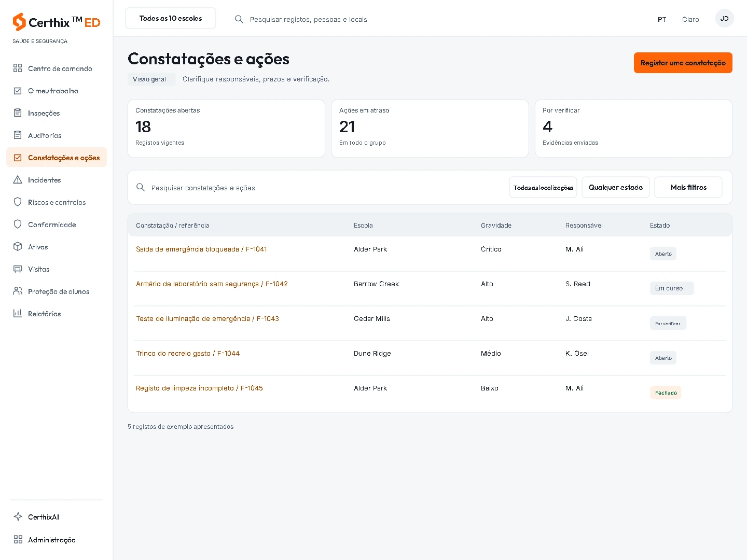Click the Responsável column header
This screenshot has width=747, height=560.
click(584, 225)
